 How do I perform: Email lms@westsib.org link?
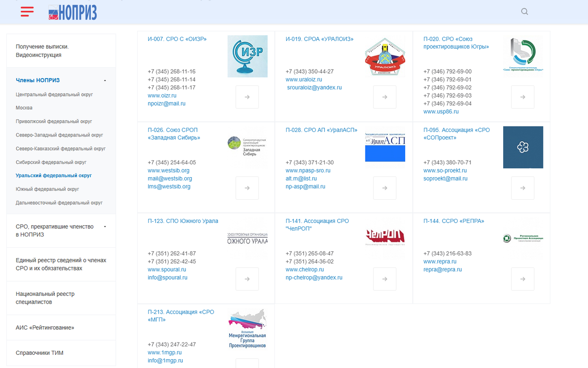169,187
